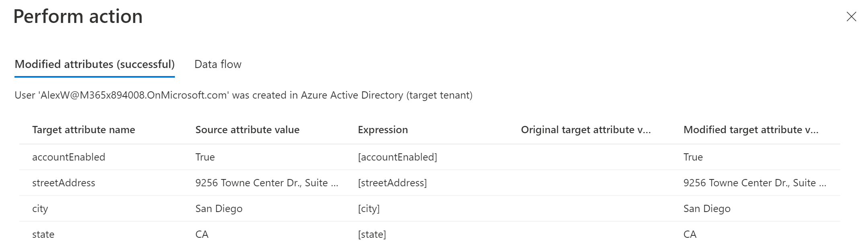
Task: Click the Expression column header
Action: pos(383,130)
